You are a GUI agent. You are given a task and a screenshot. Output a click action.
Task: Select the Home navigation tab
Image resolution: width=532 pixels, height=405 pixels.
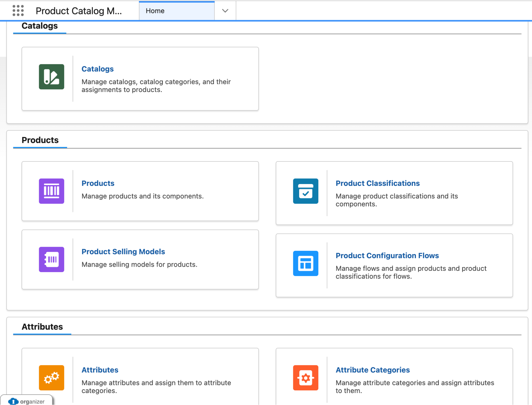pos(177,11)
